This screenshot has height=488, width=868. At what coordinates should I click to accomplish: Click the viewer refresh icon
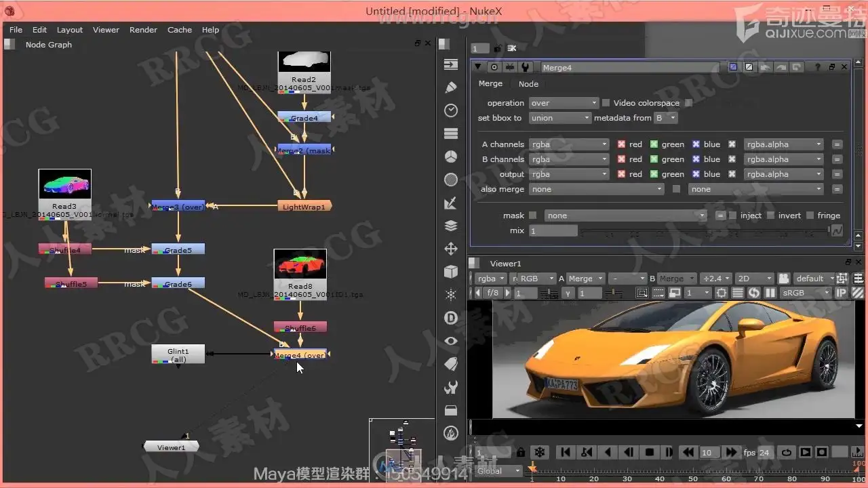tap(754, 293)
